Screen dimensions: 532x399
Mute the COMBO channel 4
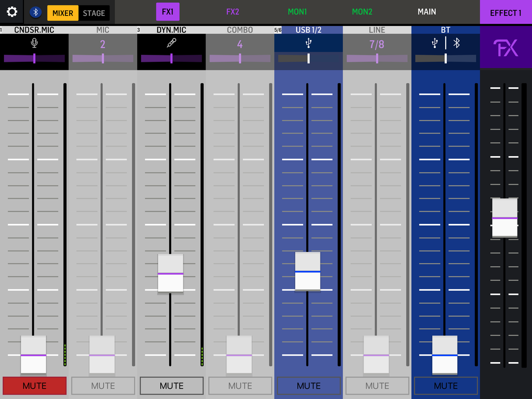coord(240,386)
